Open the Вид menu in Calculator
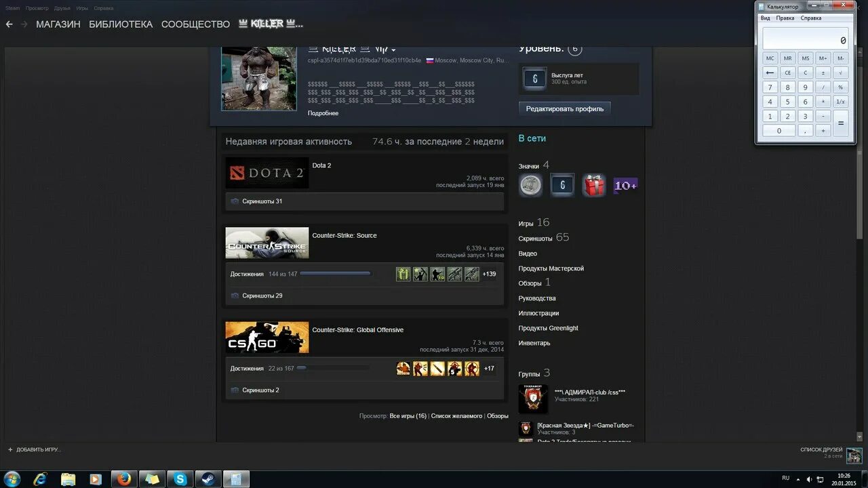Screen dimensions: 868x488 click(x=765, y=18)
